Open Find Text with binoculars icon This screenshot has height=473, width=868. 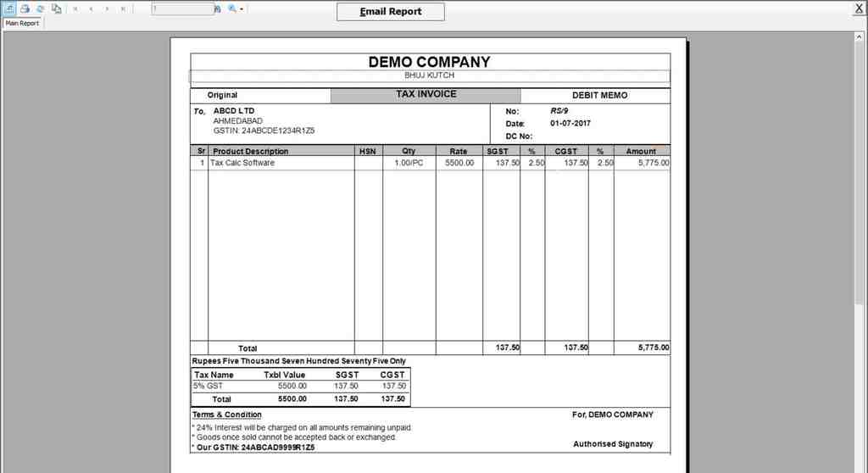click(x=217, y=8)
